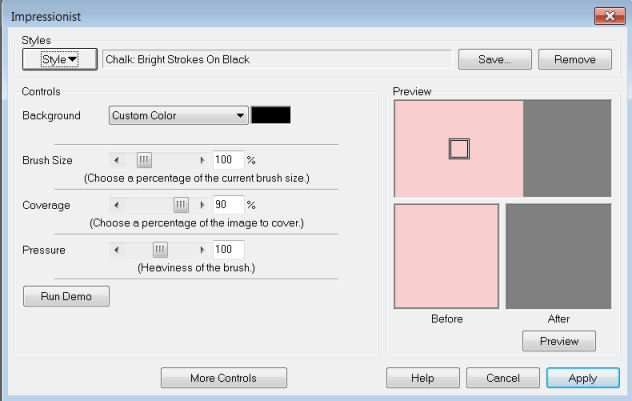632x401 pixels.
Task: Click the style name field showing Chalk: Bright Strokes On Black
Action: tap(276, 60)
